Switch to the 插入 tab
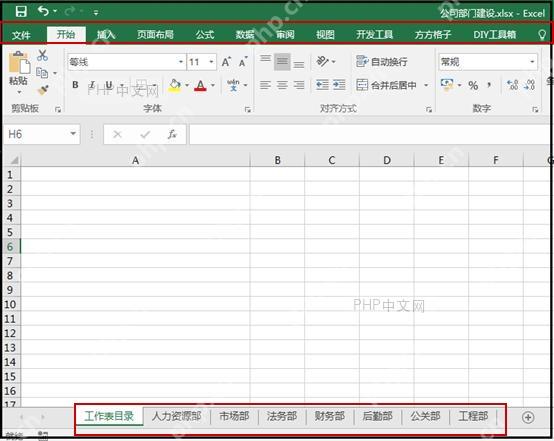Viewport: 554px width, 441px height. (x=106, y=34)
